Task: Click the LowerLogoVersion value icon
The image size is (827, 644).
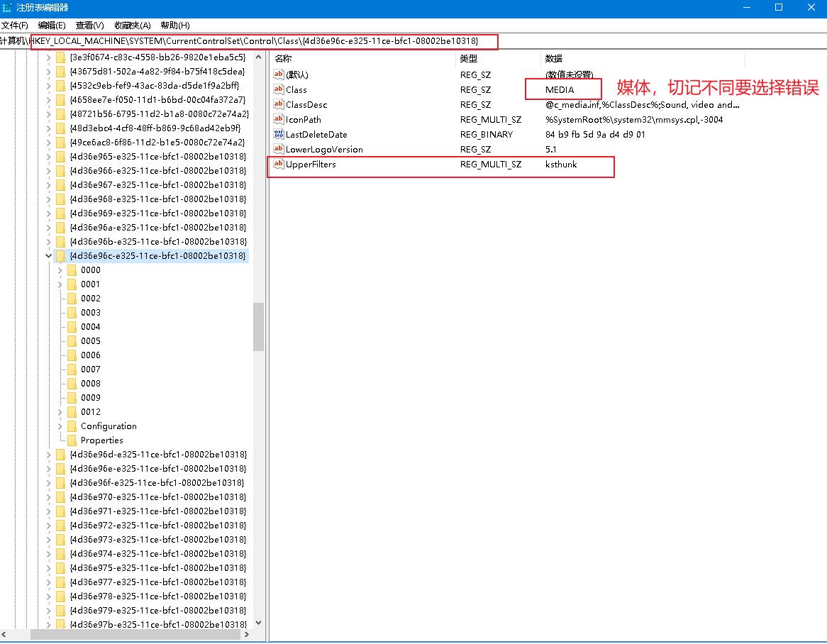Action: point(279,150)
